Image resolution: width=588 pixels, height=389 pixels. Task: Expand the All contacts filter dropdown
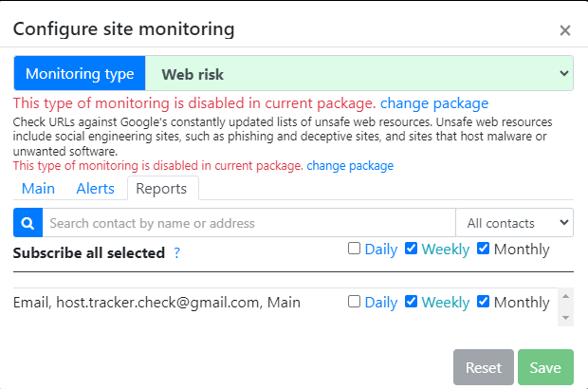pyautogui.click(x=514, y=223)
